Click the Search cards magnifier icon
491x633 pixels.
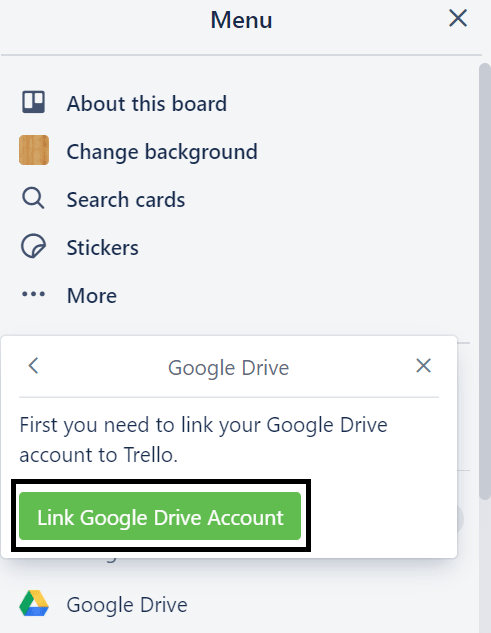pyautogui.click(x=33, y=198)
